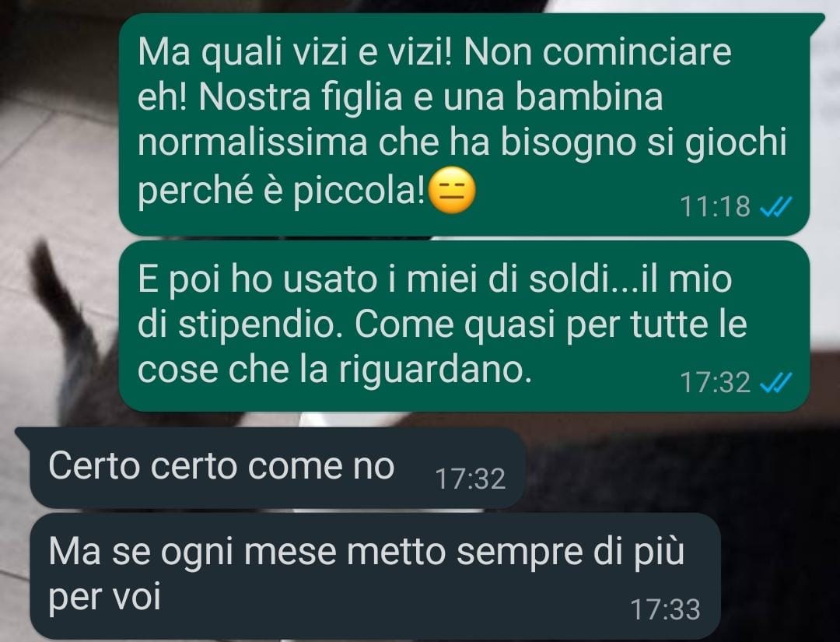This screenshot has width=840, height=642.
Task: Click the 17:32 timestamp in the dark bubble
Action: tap(471, 479)
